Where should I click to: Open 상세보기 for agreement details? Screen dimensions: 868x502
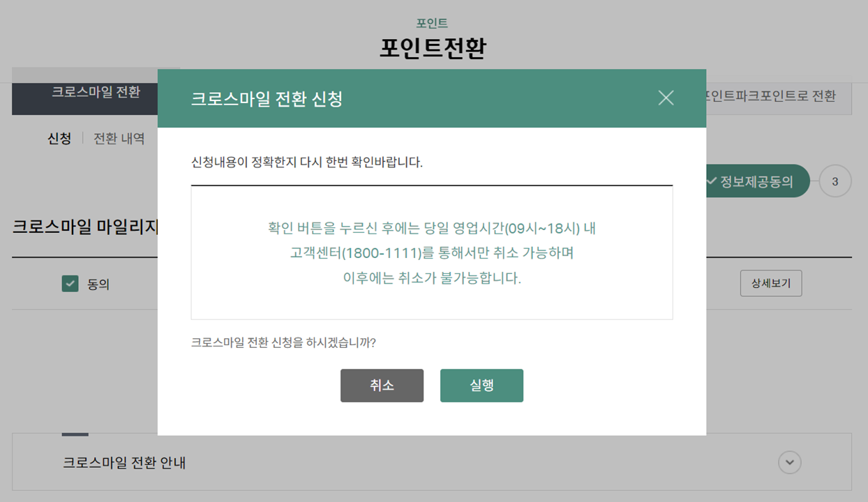771,283
